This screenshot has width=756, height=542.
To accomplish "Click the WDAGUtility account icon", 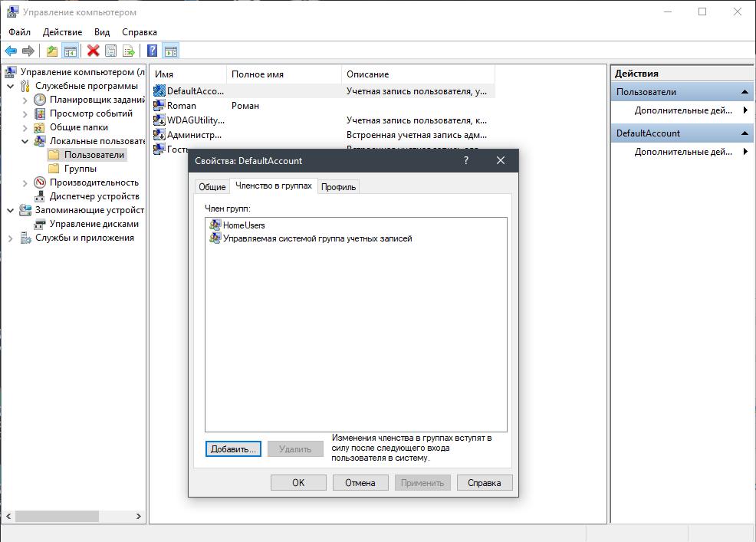I will coord(159,120).
